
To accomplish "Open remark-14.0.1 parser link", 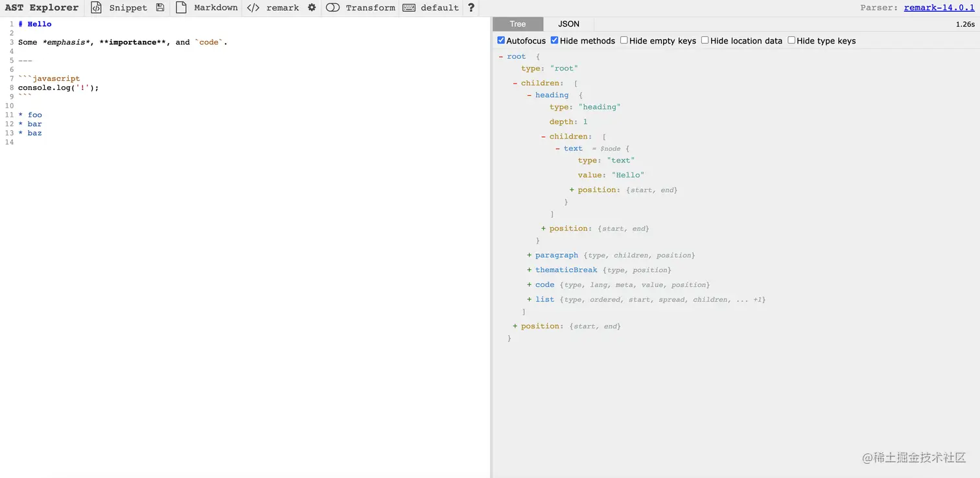I will [x=939, y=8].
